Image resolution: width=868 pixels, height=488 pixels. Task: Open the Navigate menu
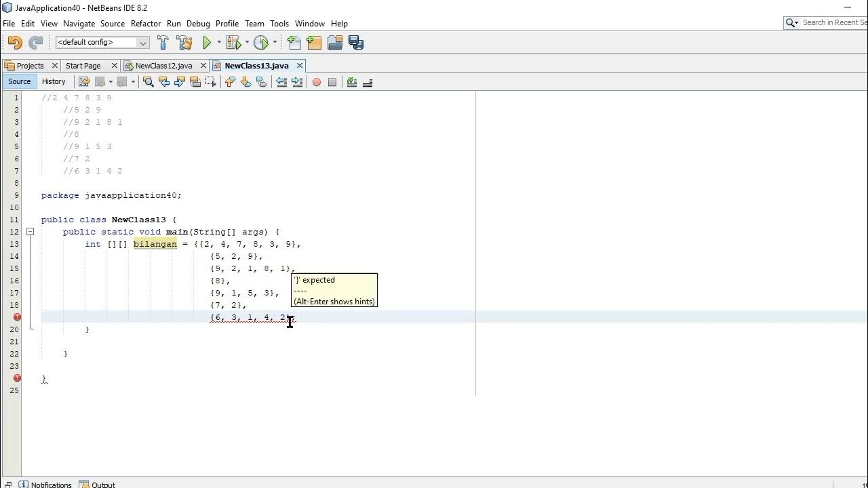(79, 23)
